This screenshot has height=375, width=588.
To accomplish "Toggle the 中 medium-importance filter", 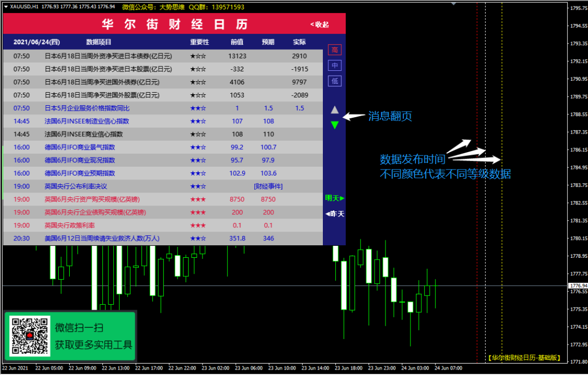I will [x=334, y=65].
